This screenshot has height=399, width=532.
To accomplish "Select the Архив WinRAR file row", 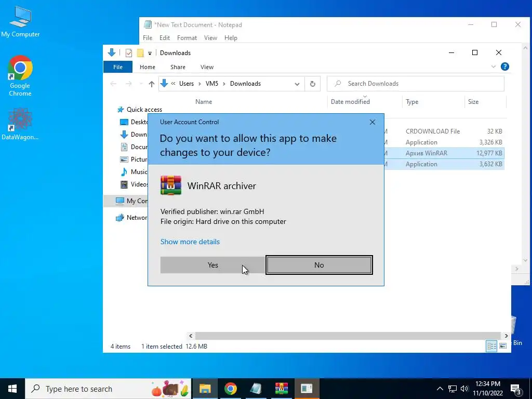I will [445, 153].
